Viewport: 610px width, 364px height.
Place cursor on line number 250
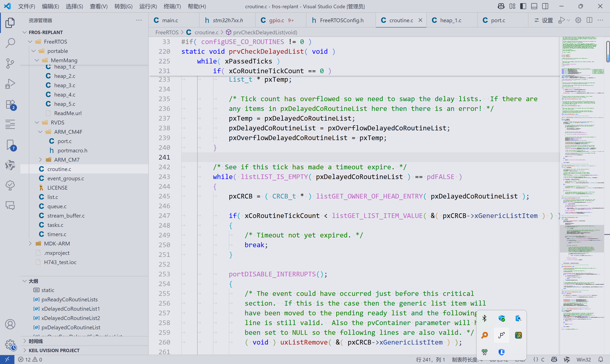pos(164,245)
